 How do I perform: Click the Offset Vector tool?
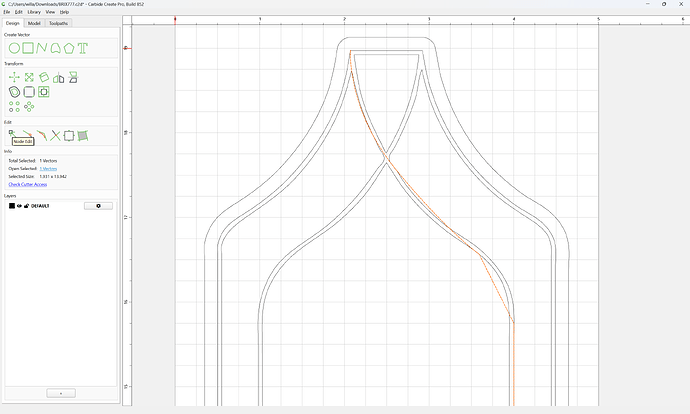tap(14, 92)
